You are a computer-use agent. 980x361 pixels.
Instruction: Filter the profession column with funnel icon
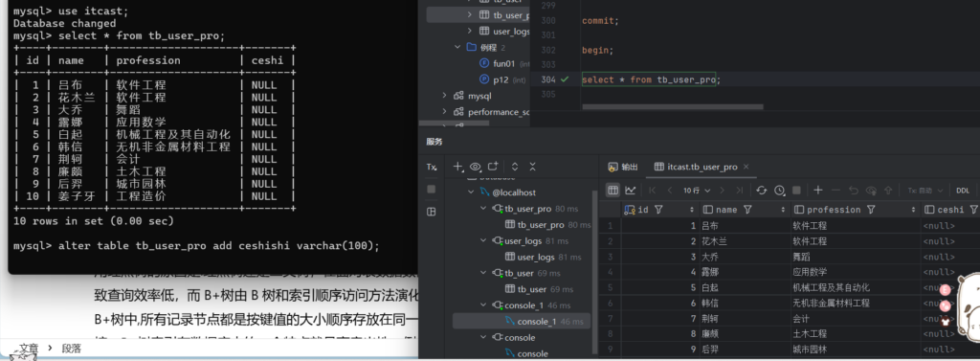coord(871,210)
